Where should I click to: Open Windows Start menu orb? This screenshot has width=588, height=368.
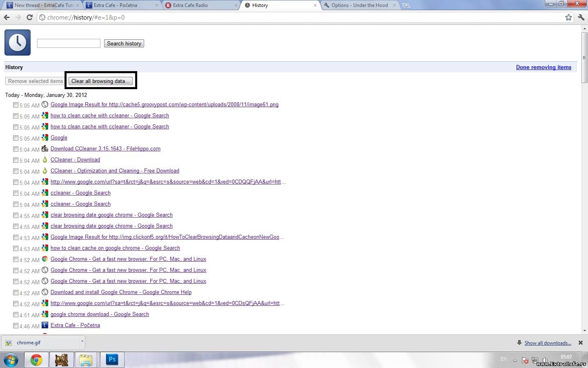(11, 360)
